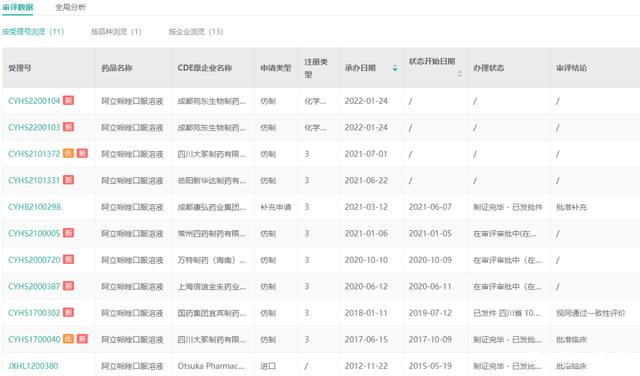Select the 按品种浏览 (1) sub-tab
This screenshot has height=376, width=640.
pos(116,31)
